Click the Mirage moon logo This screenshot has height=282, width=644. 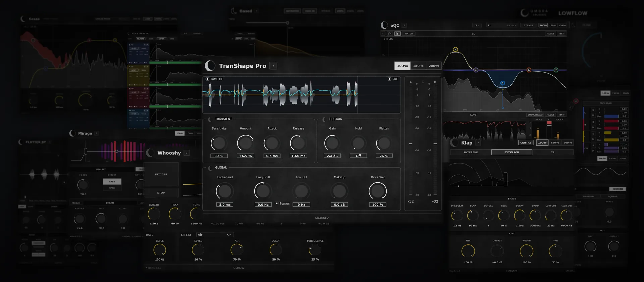[x=72, y=133]
